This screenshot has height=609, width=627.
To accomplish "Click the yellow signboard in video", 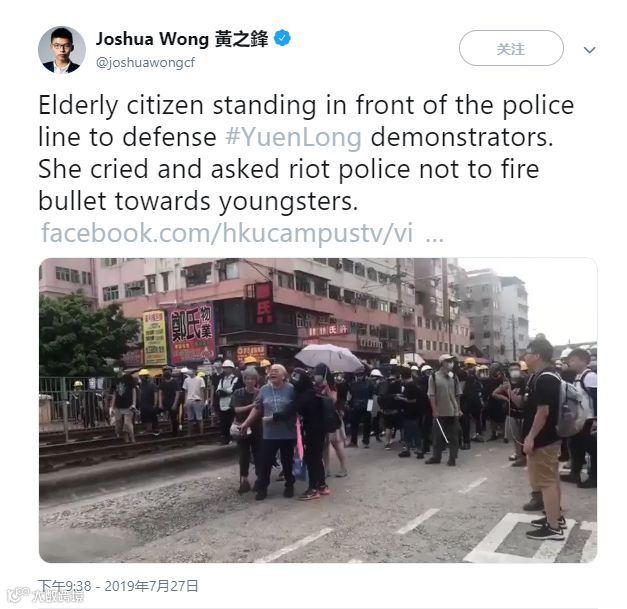I will tap(154, 337).
